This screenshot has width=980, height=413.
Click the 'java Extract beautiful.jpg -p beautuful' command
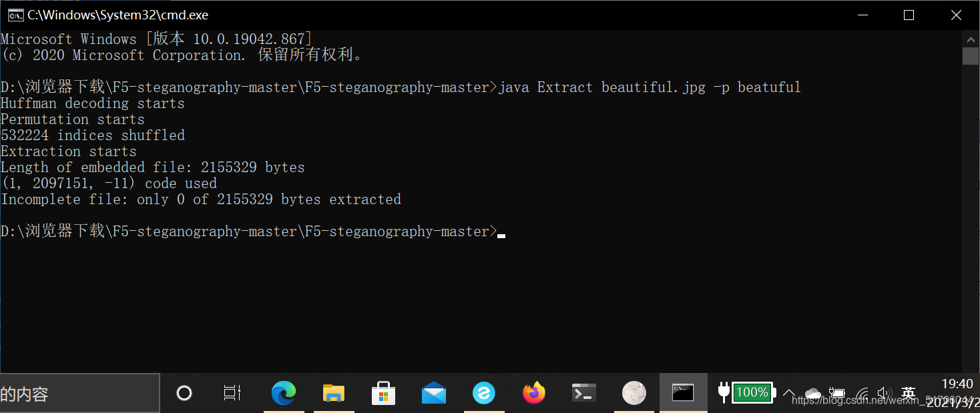click(650, 87)
